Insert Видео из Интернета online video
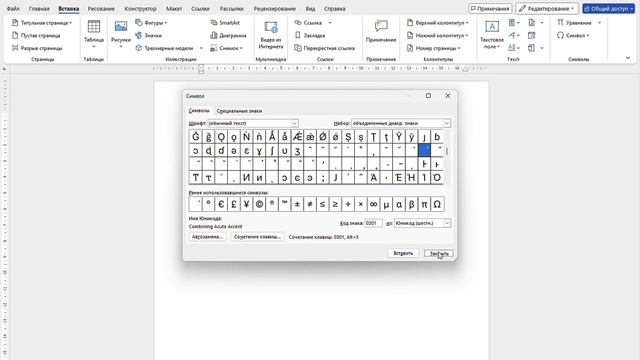This screenshot has height=360, width=640. (x=271, y=35)
